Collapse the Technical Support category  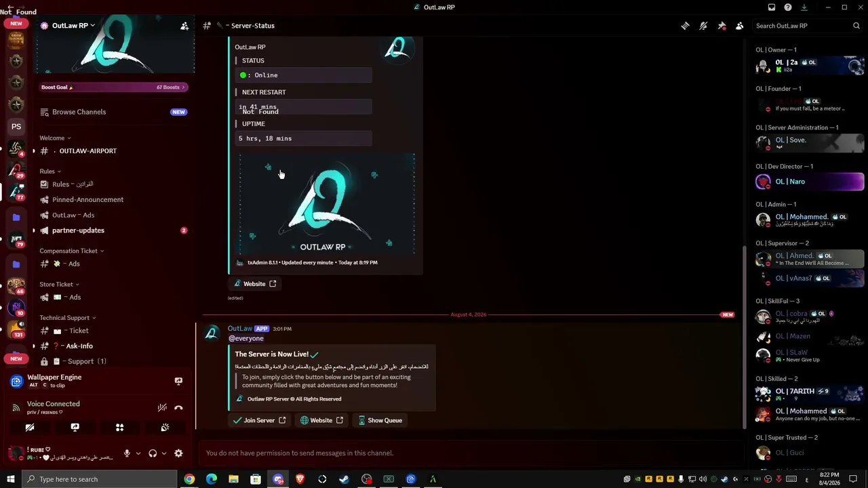coord(67,317)
